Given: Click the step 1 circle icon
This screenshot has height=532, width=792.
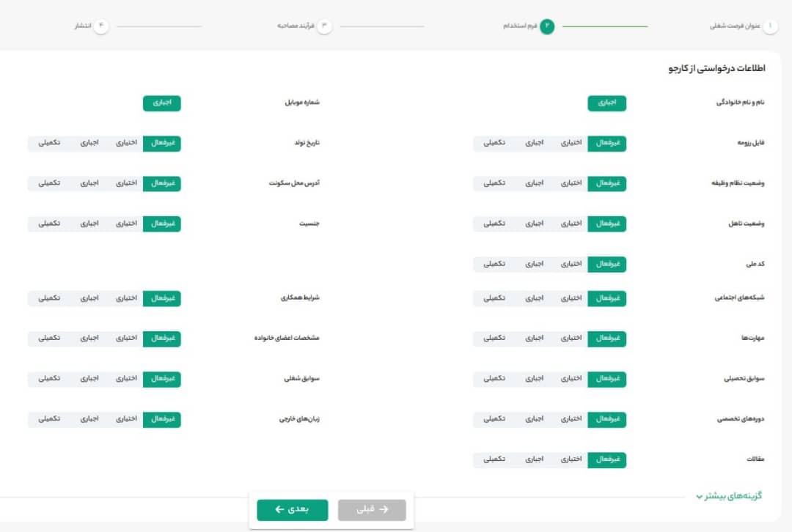Looking at the screenshot, I should pyautogui.click(x=769, y=26).
